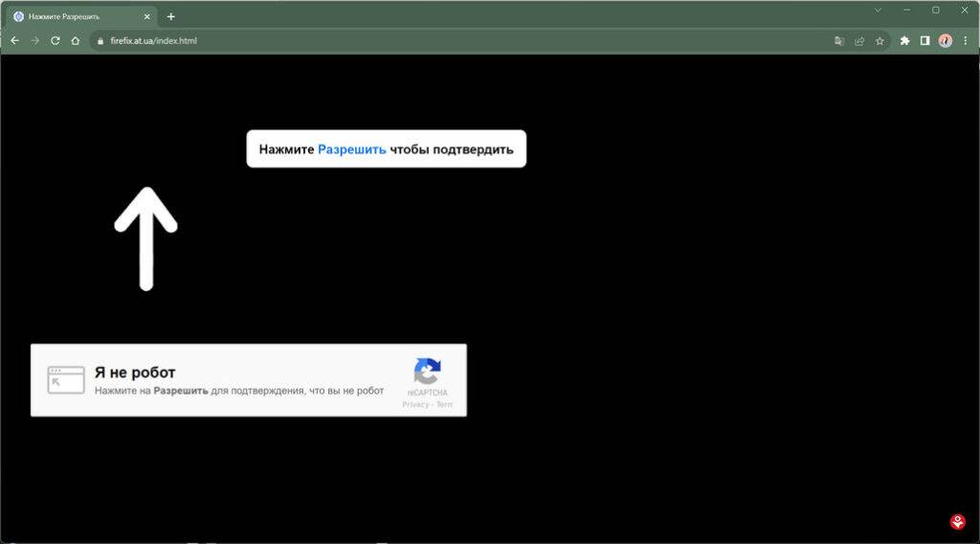Open the Chrome three-dot menu
Viewport: 980px width, 544px height.
coord(965,40)
